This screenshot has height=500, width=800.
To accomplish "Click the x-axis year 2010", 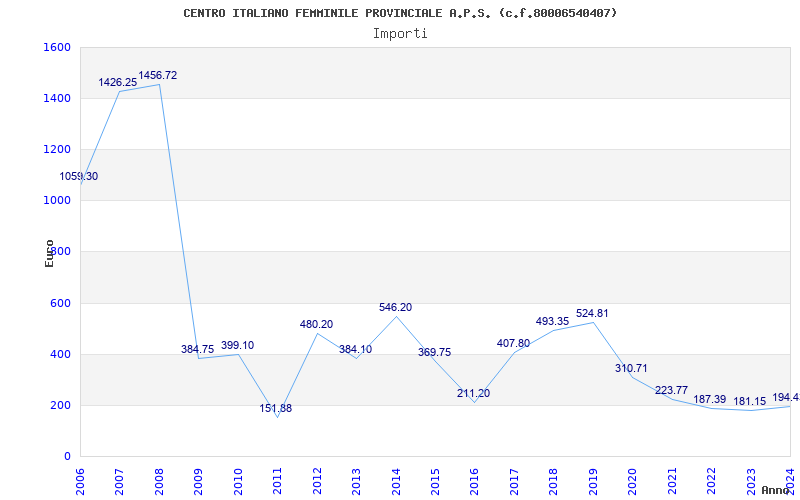I will [238, 482].
